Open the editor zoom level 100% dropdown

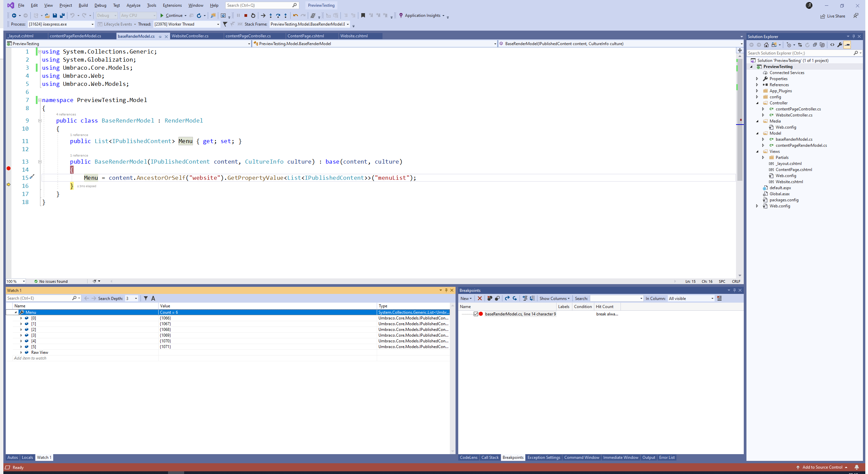tap(16, 281)
